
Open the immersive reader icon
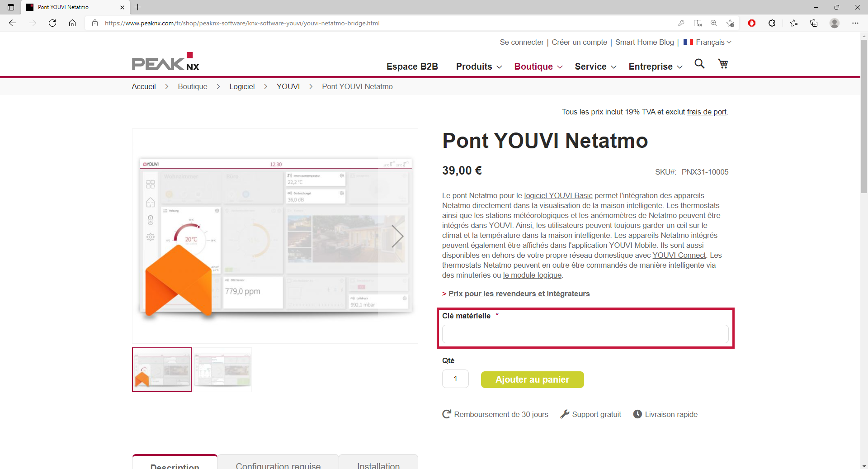click(x=698, y=23)
